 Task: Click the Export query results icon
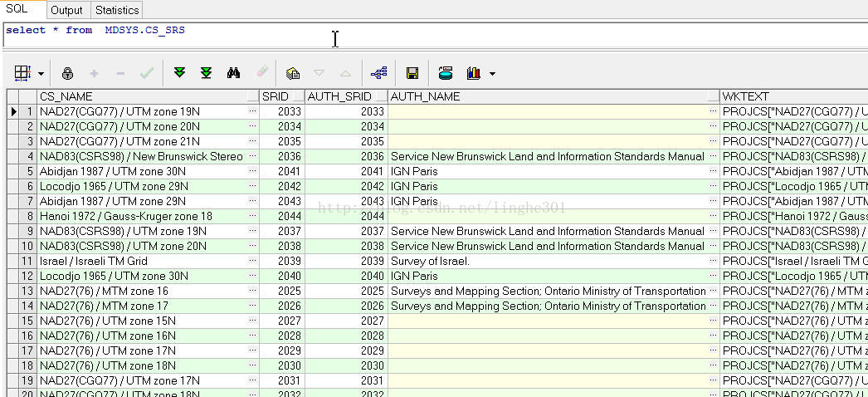446,72
